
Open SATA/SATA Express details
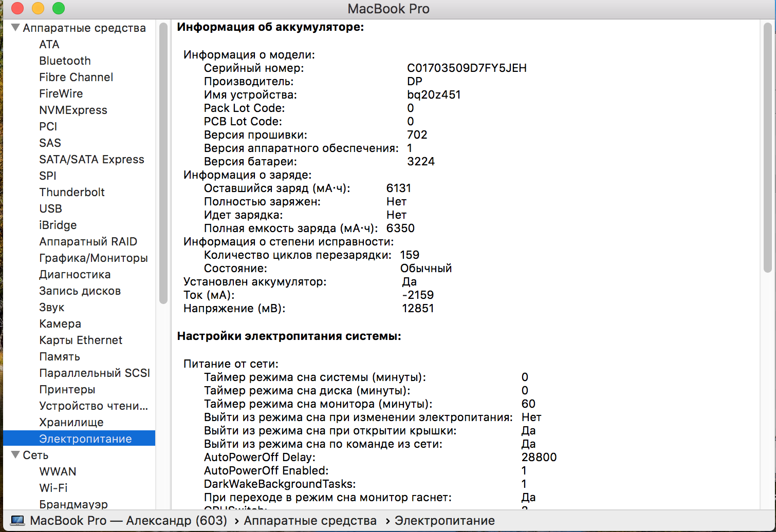(91, 159)
